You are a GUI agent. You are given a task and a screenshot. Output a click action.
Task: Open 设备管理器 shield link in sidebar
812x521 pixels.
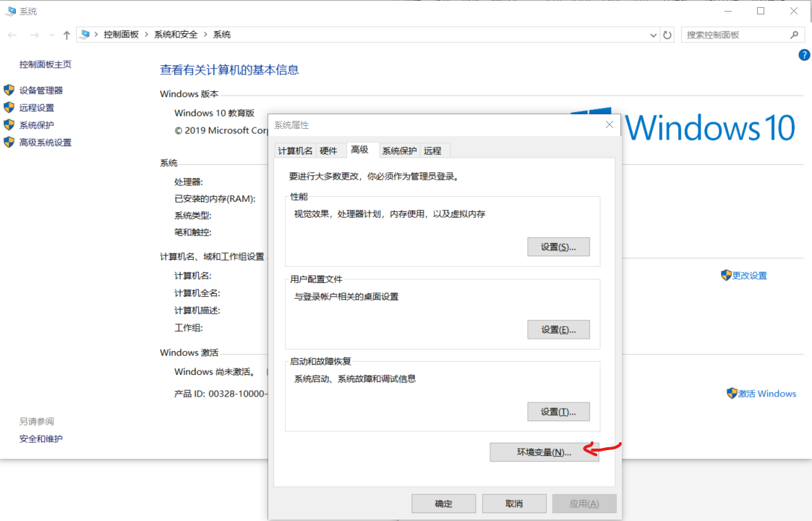coord(41,90)
